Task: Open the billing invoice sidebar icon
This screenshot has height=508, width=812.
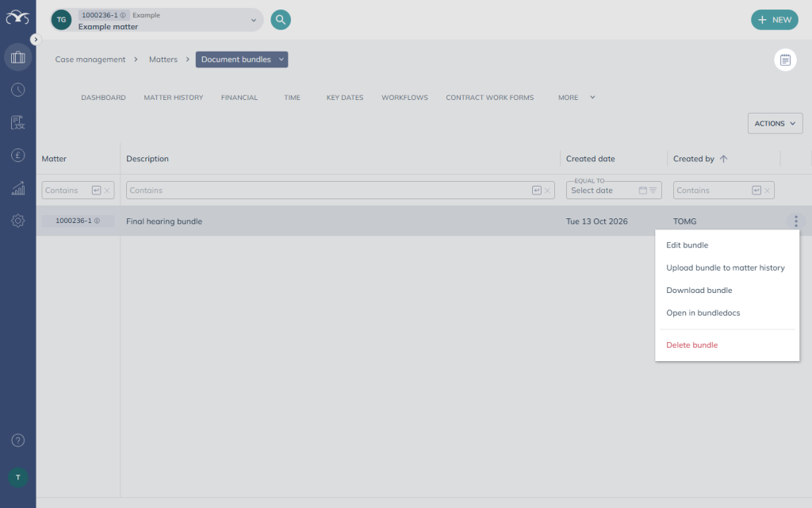Action: (18, 122)
